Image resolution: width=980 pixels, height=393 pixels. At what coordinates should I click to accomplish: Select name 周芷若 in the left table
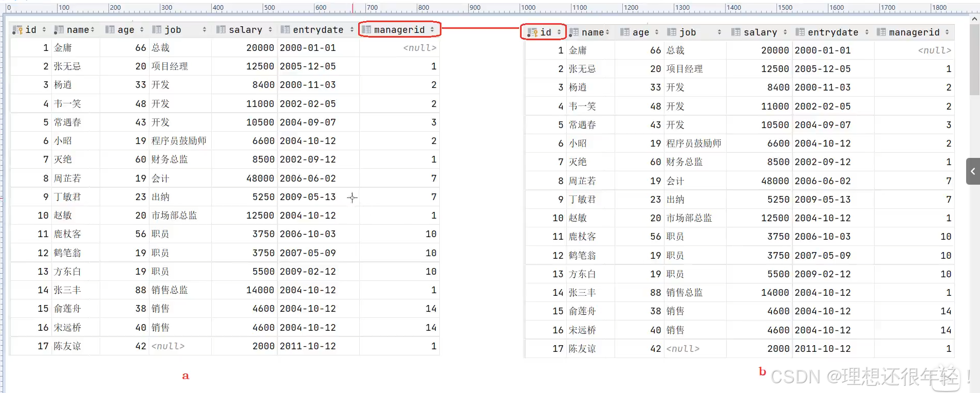point(67,178)
